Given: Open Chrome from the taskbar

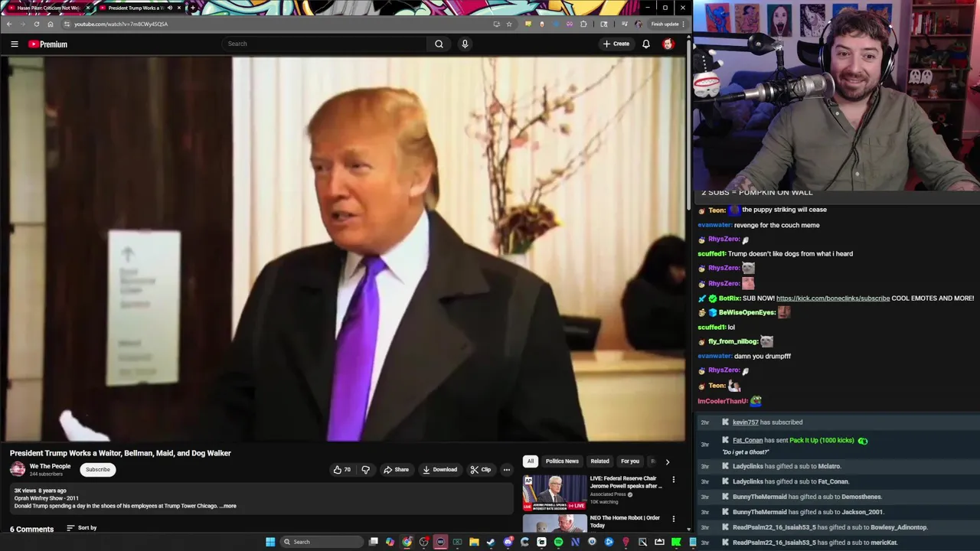Looking at the screenshot, I should point(407,542).
